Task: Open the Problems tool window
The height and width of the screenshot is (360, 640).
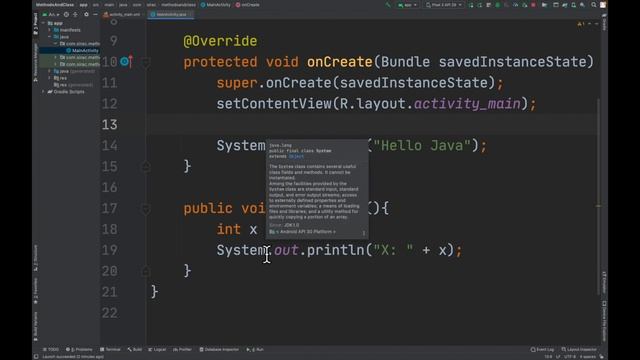Action: click(x=79, y=349)
